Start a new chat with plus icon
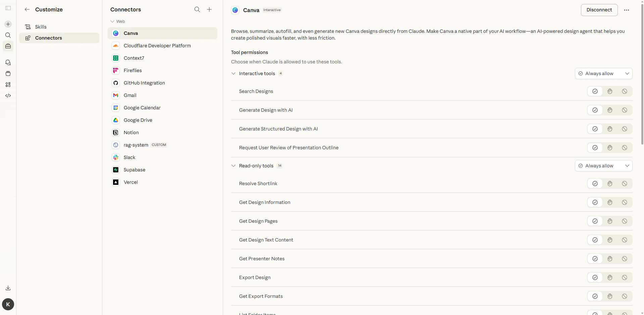Image resolution: width=644 pixels, height=315 pixels. click(x=8, y=24)
